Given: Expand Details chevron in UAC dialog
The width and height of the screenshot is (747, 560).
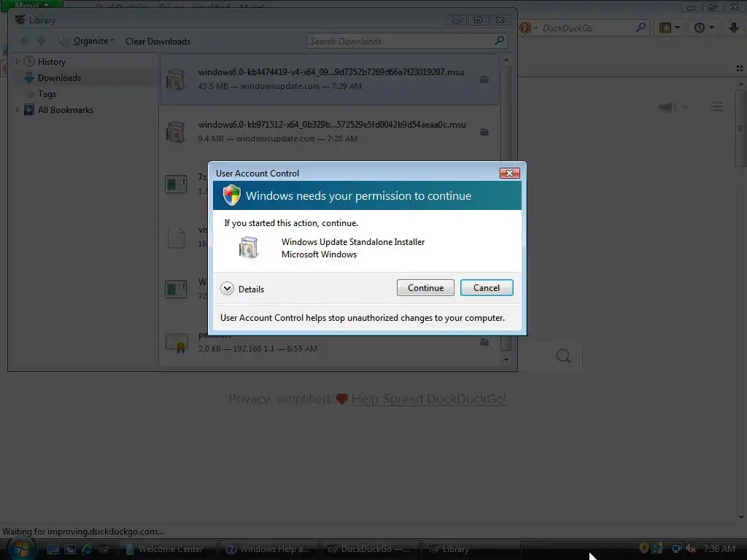Looking at the screenshot, I should click(228, 289).
